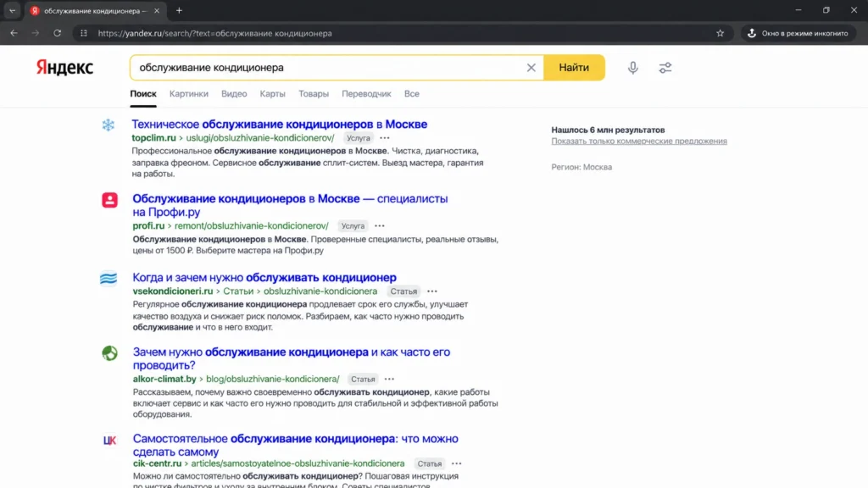Go forward in browser history

[x=36, y=33]
